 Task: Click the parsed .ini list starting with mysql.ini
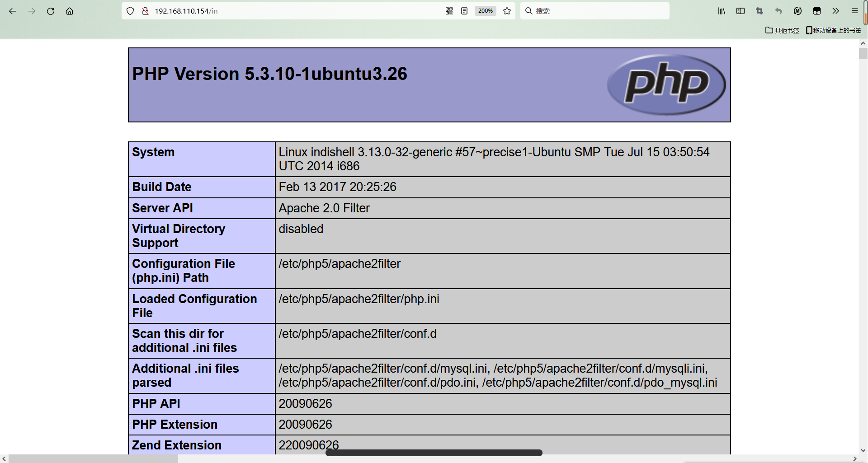click(498, 375)
